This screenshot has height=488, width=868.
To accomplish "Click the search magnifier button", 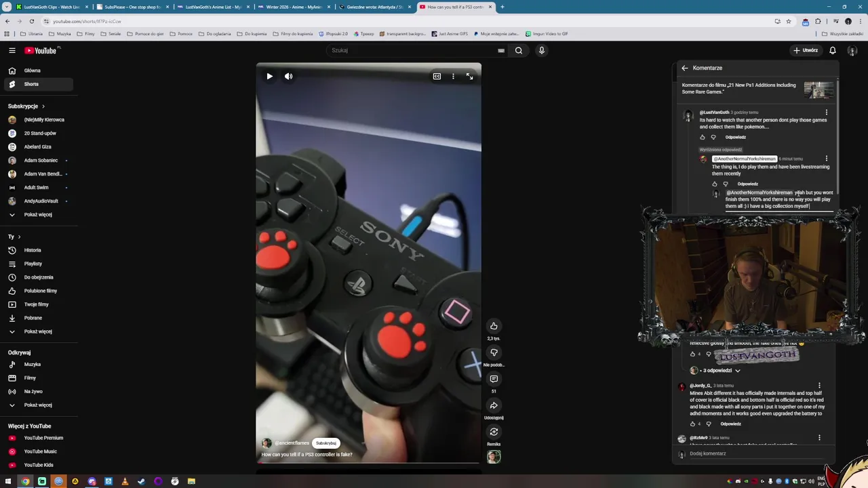I will 519,50.
